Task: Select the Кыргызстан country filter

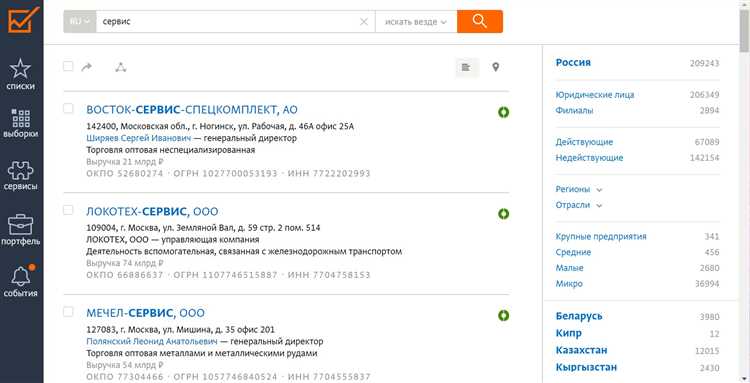Action: (x=586, y=367)
